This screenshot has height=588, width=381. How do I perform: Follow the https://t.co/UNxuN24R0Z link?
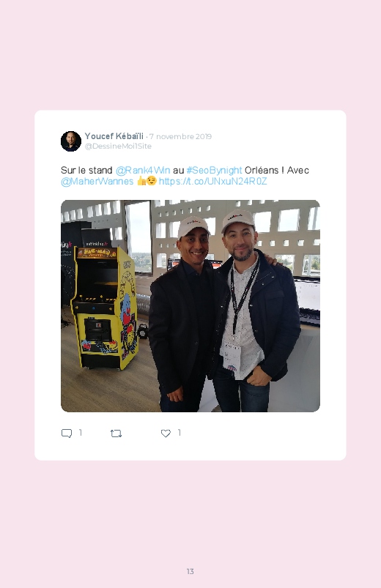[212, 182]
